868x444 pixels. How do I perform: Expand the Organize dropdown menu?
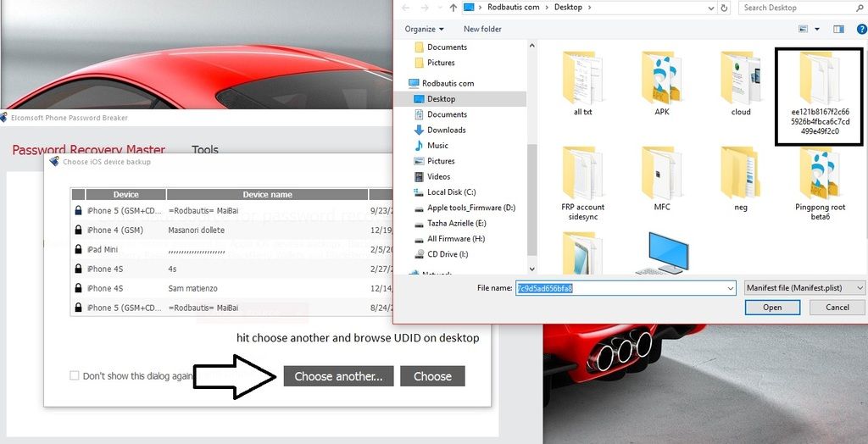424,29
